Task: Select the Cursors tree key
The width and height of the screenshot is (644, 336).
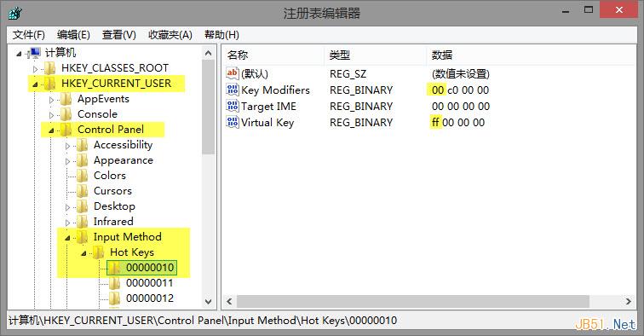Action: [x=113, y=191]
